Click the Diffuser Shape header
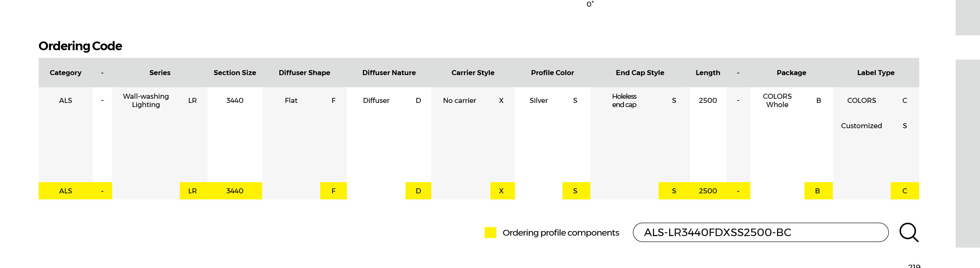 point(304,73)
